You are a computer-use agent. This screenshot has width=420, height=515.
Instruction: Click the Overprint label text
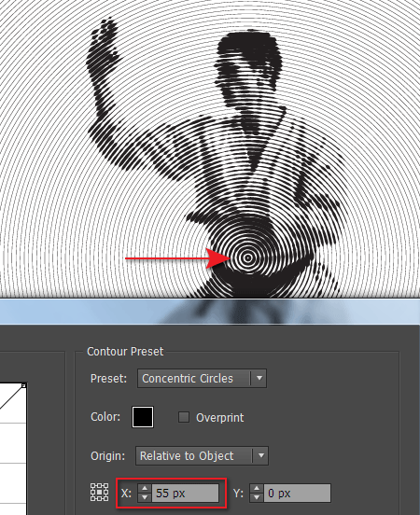click(220, 417)
